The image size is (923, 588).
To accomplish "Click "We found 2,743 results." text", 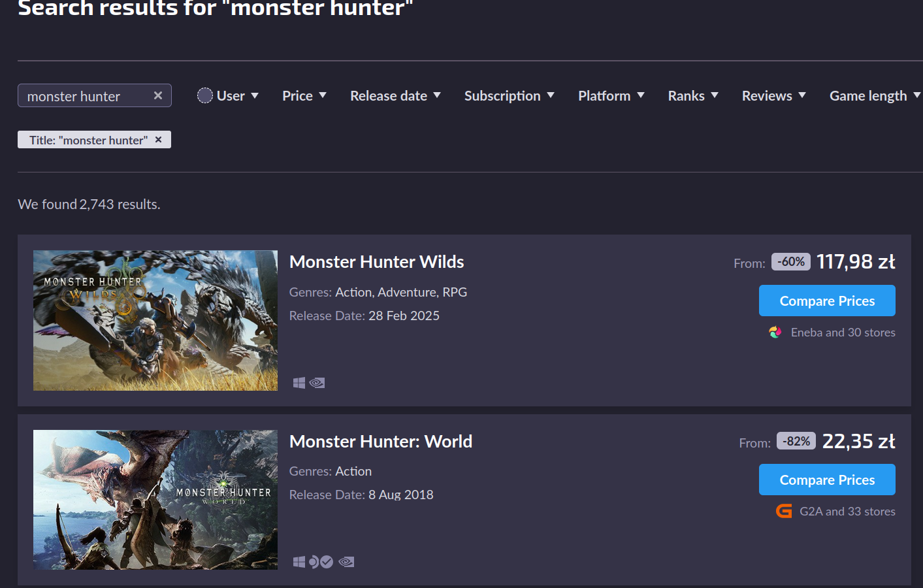I will click(x=89, y=204).
